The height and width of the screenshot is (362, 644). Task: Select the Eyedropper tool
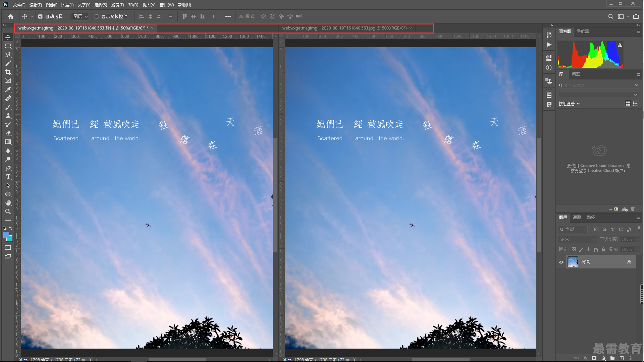click(x=8, y=89)
